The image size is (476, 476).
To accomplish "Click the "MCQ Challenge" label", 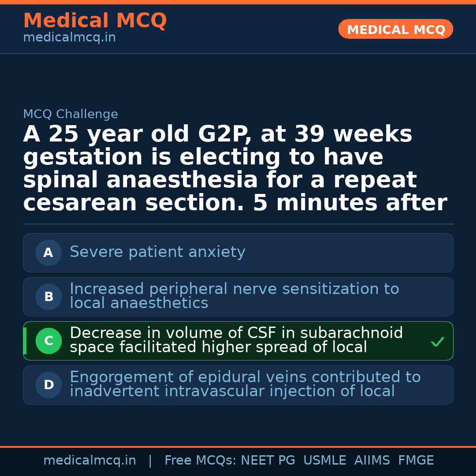I will click(x=71, y=115).
